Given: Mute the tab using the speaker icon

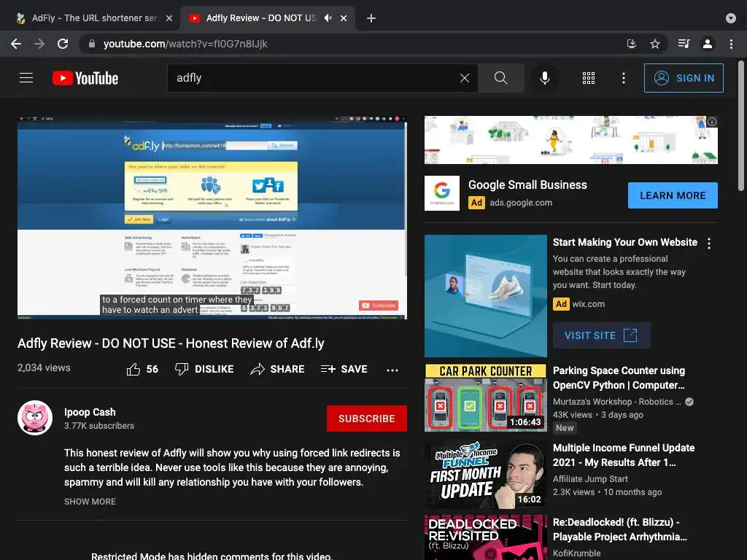Looking at the screenshot, I should [328, 18].
